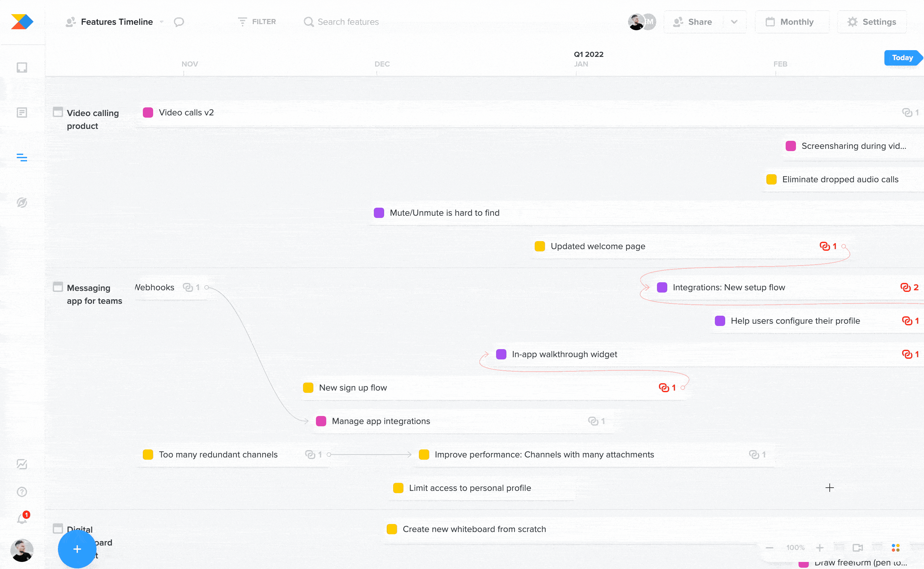
Task: Open the Draw freeform feature at bottom
Action: pyautogui.click(x=860, y=563)
